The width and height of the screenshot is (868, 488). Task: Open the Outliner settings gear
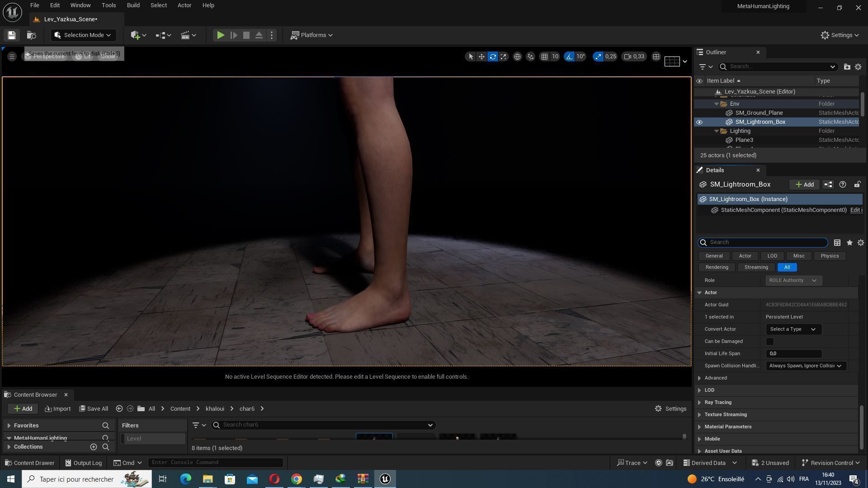(x=858, y=66)
